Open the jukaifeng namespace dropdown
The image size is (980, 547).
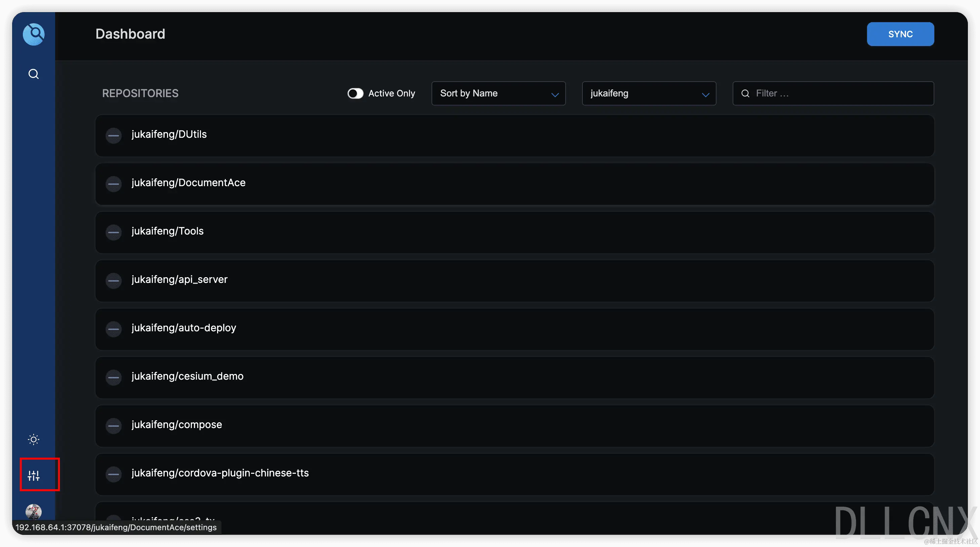(x=649, y=94)
